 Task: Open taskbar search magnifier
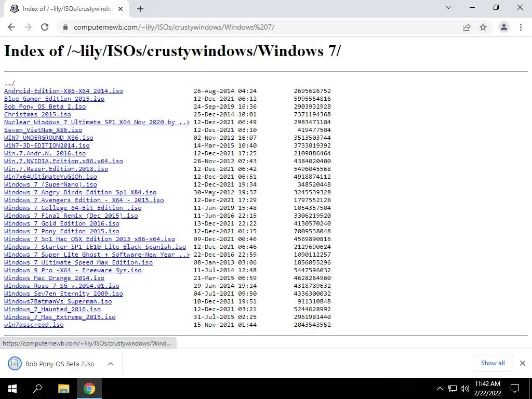click(37, 389)
